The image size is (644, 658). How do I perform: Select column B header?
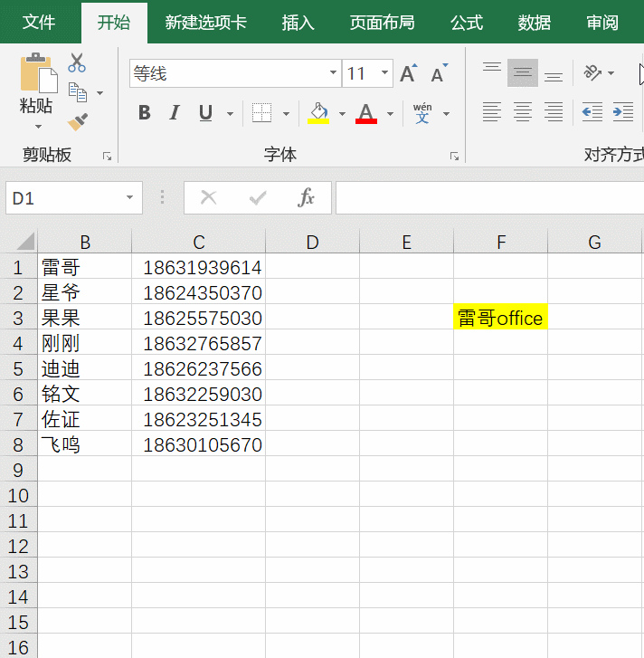(85, 242)
